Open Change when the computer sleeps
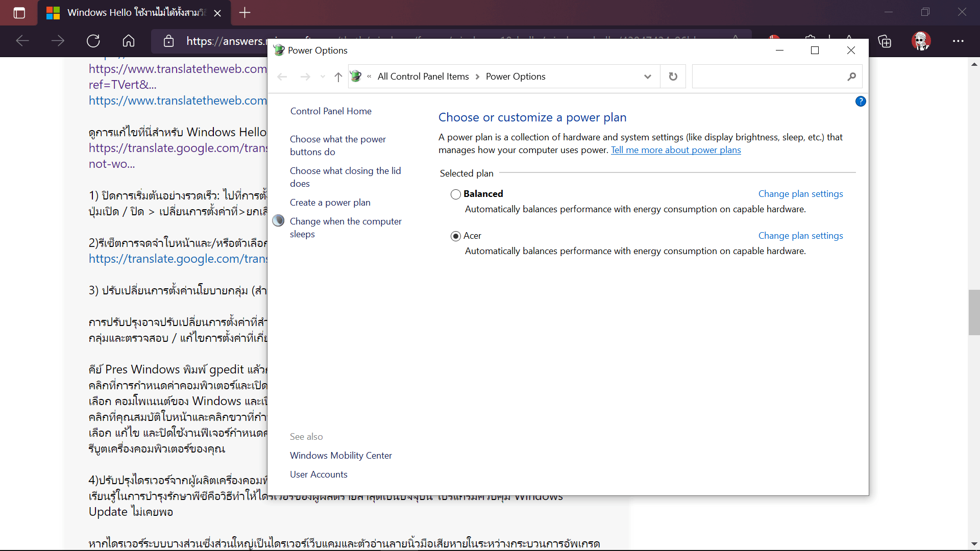The image size is (980, 551). (x=346, y=228)
